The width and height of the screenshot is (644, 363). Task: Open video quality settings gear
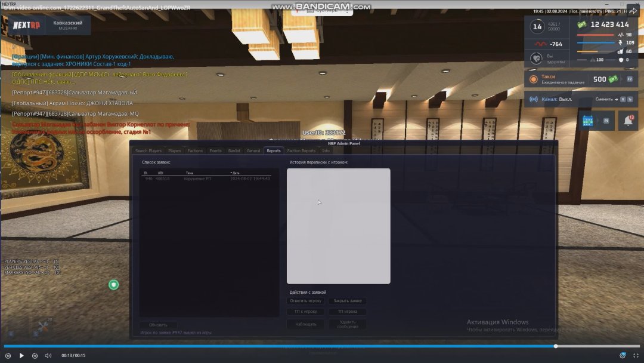coord(623,356)
